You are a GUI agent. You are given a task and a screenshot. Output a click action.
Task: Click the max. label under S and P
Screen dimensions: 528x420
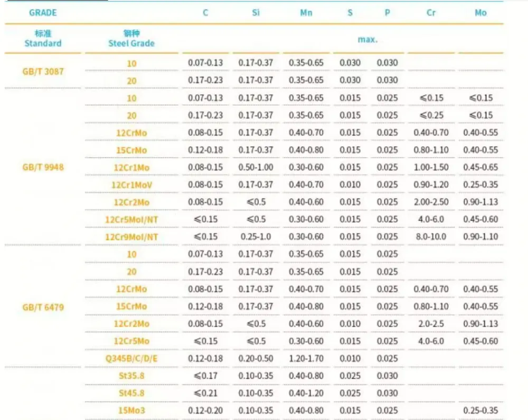[x=367, y=40]
